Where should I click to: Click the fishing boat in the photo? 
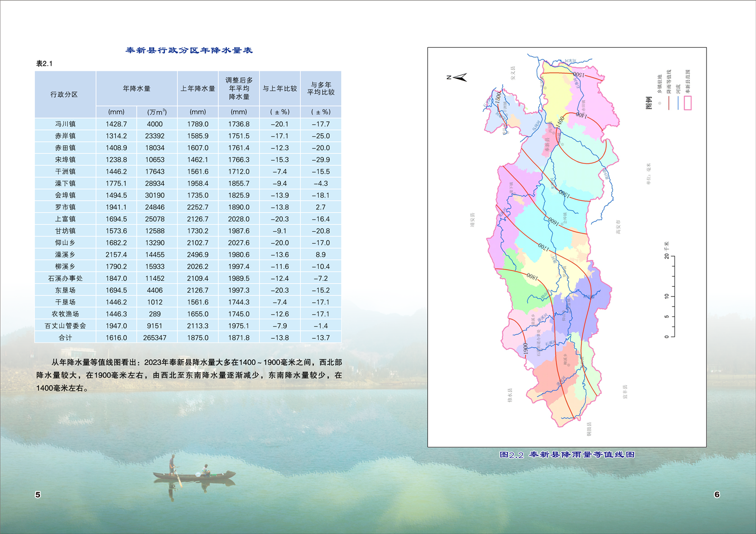tap(194, 475)
